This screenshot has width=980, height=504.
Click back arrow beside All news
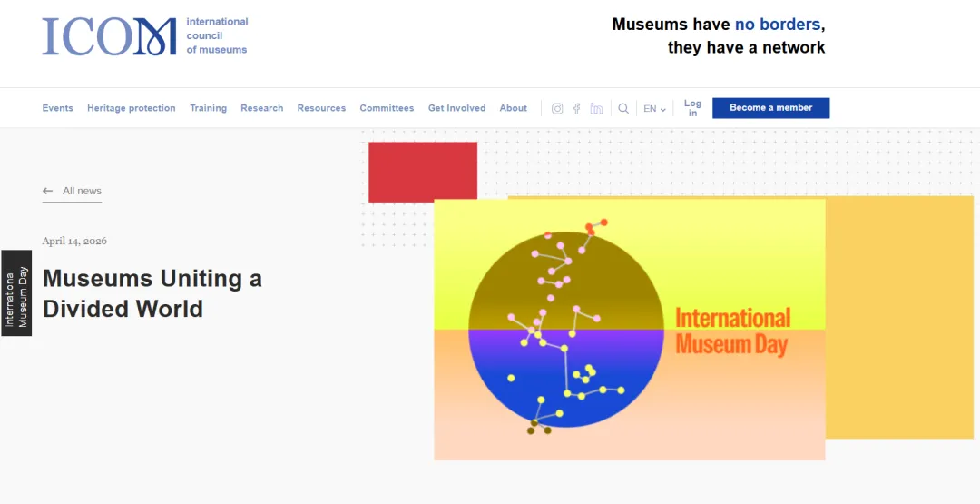pos(48,192)
